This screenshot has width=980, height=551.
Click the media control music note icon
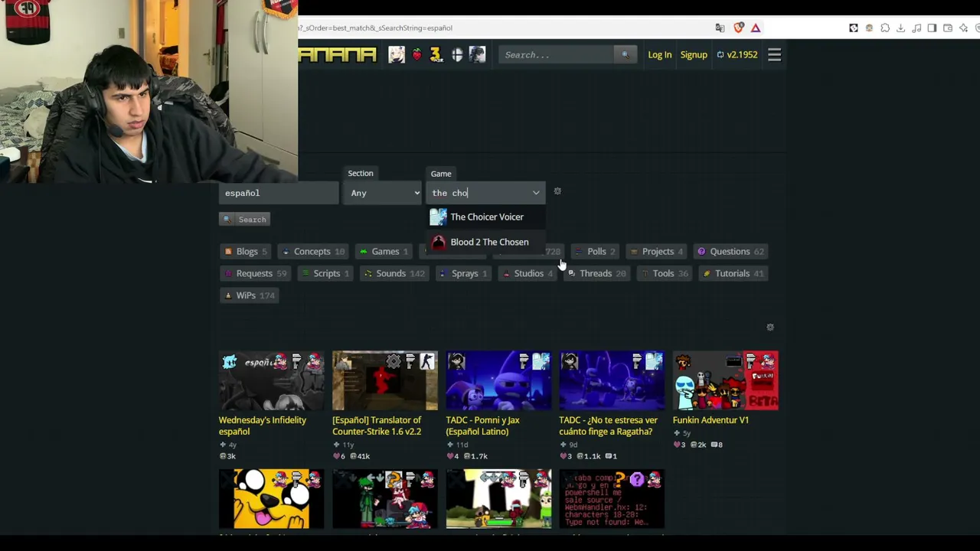pyautogui.click(x=916, y=28)
